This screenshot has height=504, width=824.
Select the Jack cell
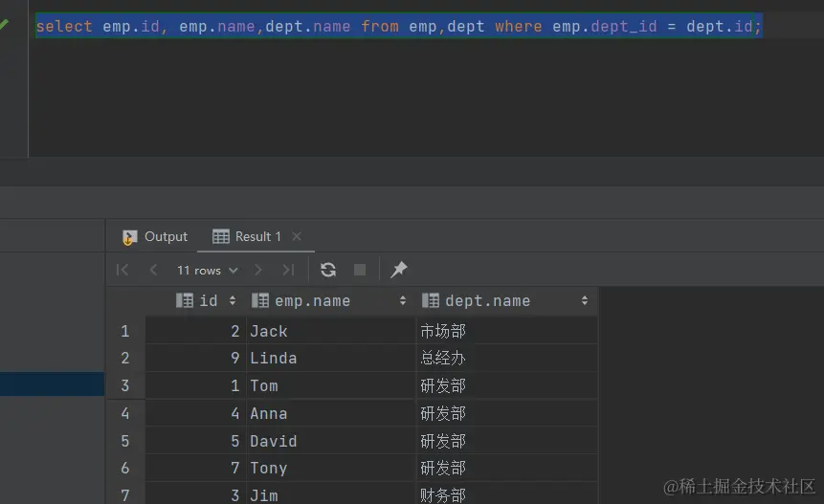(331, 331)
